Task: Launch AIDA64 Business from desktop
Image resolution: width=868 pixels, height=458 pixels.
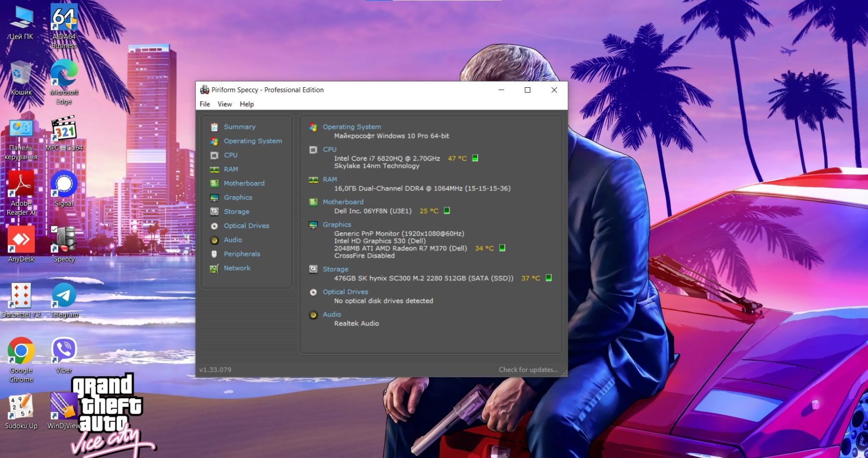Action: tap(64, 27)
